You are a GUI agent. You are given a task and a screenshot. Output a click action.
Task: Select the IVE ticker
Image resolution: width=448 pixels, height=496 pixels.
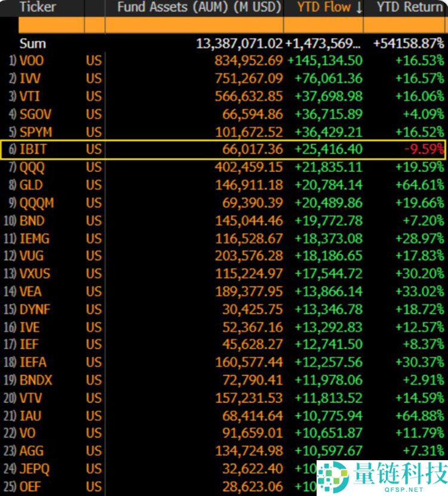pyautogui.click(x=30, y=327)
